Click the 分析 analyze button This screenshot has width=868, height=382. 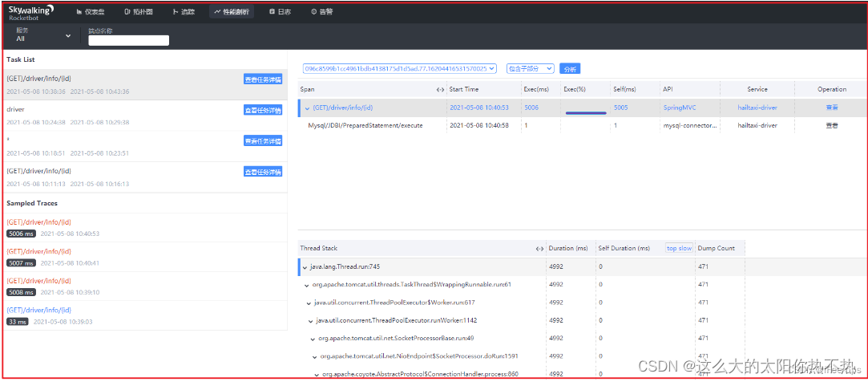pos(570,69)
